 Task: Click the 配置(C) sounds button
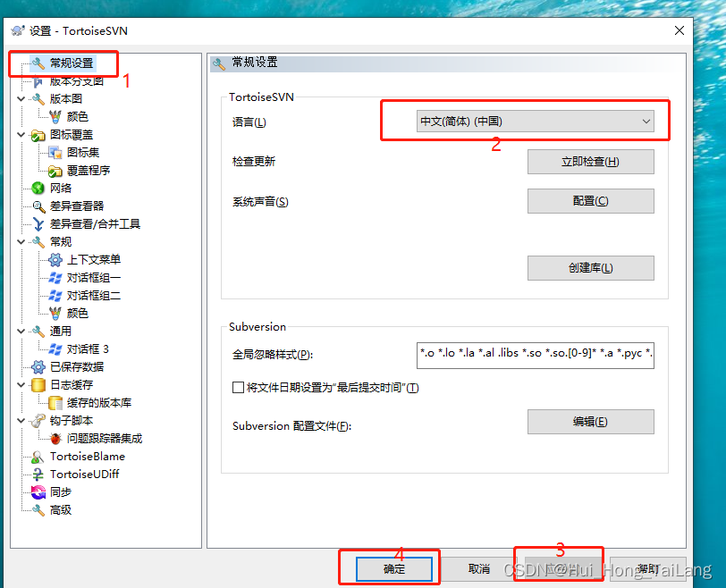click(x=591, y=201)
